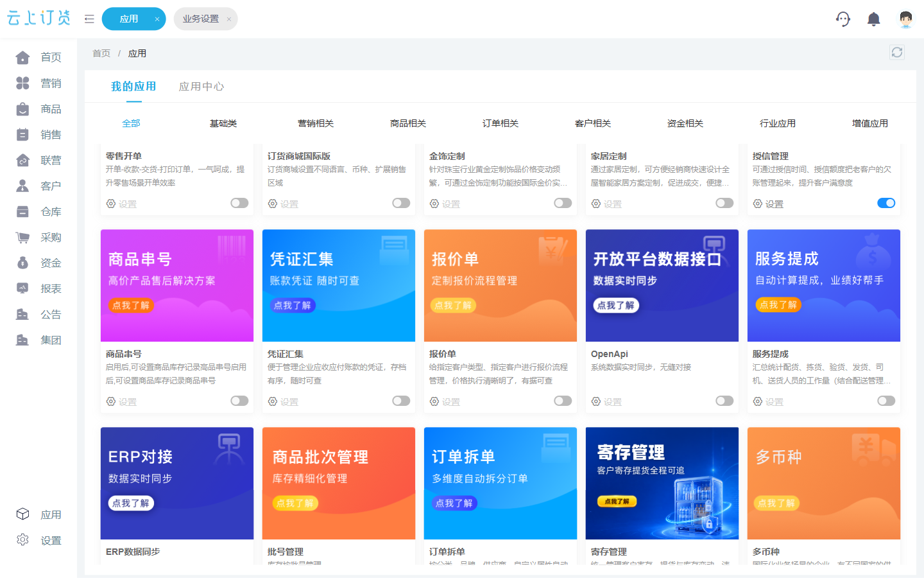Click 首页 in the breadcrumb
The width and height of the screenshot is (924, 578).
[101, 53]
